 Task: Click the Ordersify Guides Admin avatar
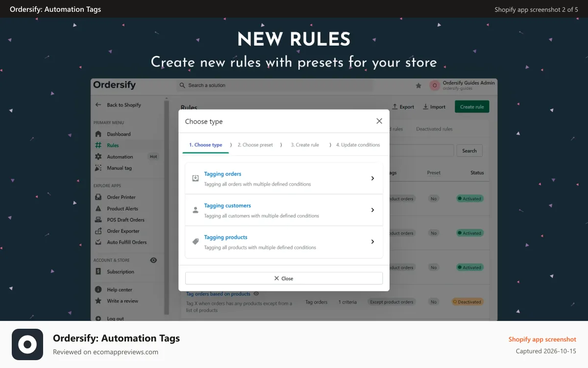click(x=434, y=85)
